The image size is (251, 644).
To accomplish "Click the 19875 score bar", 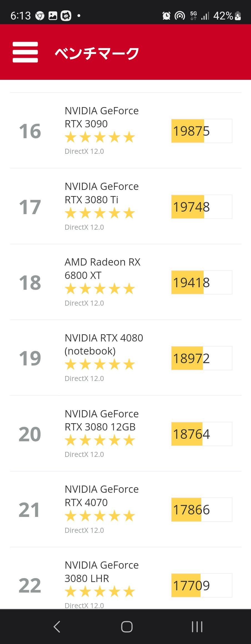I will 202,131.
